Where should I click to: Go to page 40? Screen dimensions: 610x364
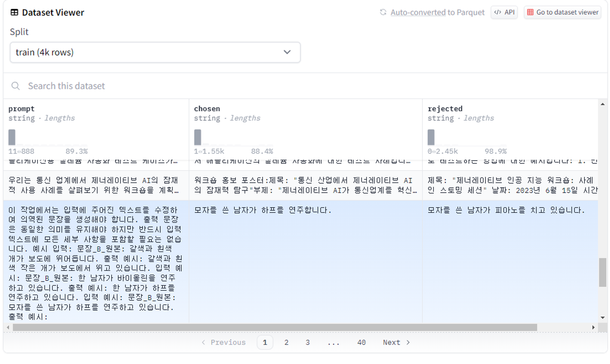coord(361,342)
